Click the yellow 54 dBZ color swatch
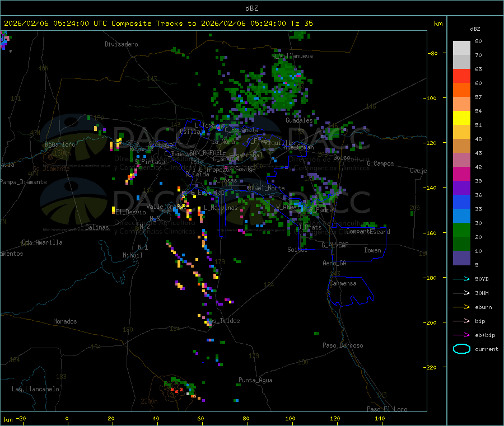Screen dimensions: 504x426 click(461, 118)
